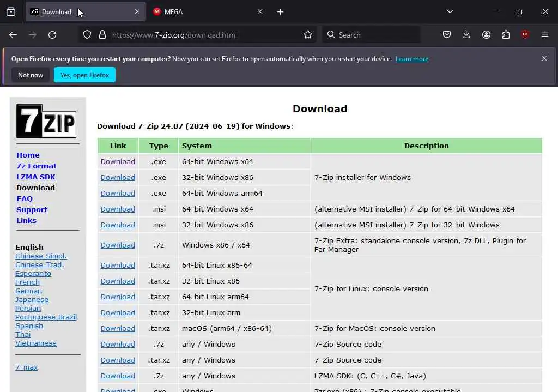Download tar.xz for 32-bit Linux x86
The width and height of the screenshot is (558, 392).
pyautogui.click(x=118, y=281)
